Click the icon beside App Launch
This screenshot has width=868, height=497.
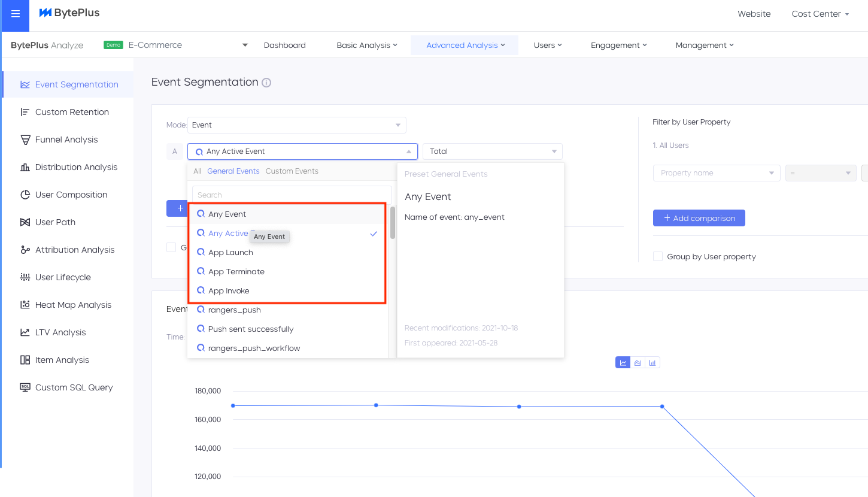click(x=201, y=252)
